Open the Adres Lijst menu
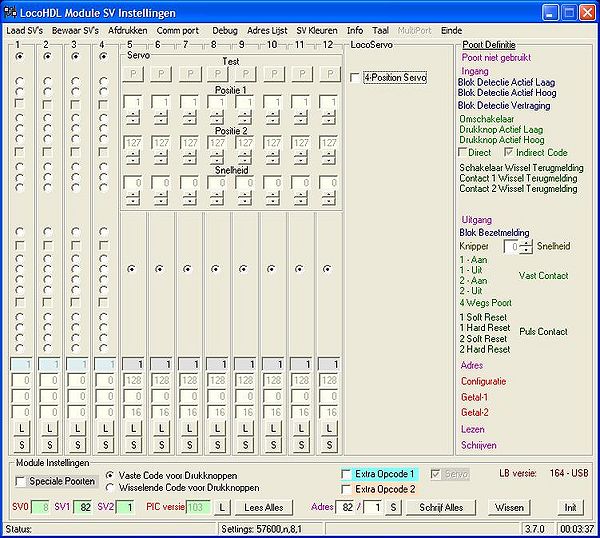Viewport: 600px width, 538px height. [x=267, y=31]
